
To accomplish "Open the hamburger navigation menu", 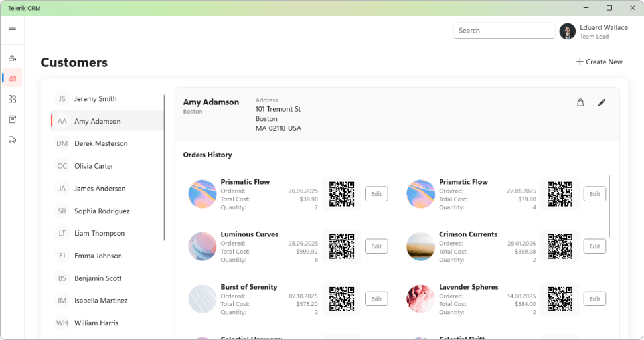I will point(13,30).
